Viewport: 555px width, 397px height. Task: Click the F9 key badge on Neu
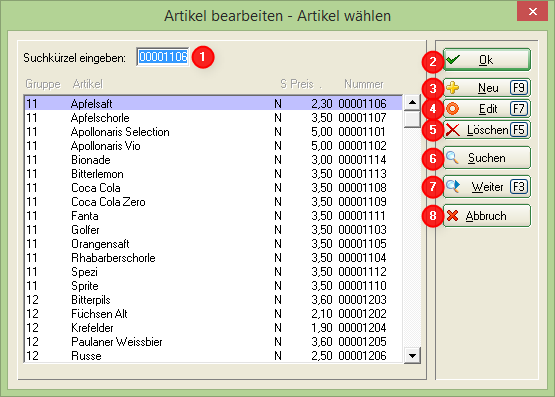point(519,87)
